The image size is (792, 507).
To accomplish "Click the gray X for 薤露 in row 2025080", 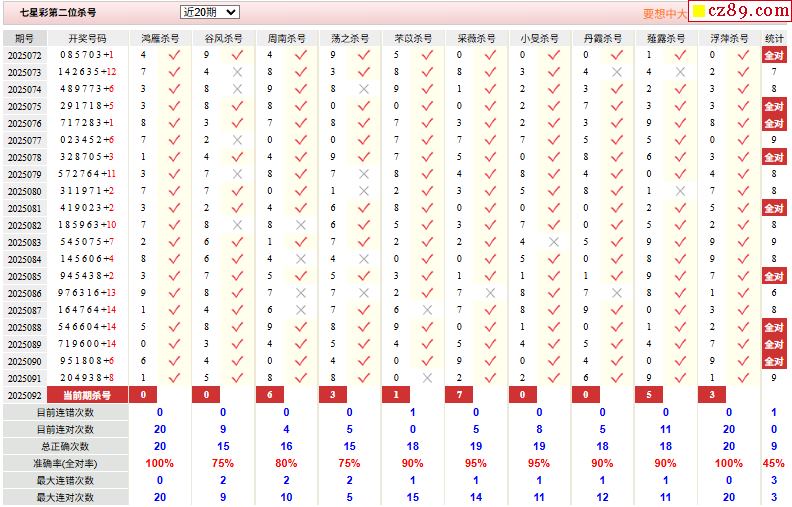I will point(680,191).
